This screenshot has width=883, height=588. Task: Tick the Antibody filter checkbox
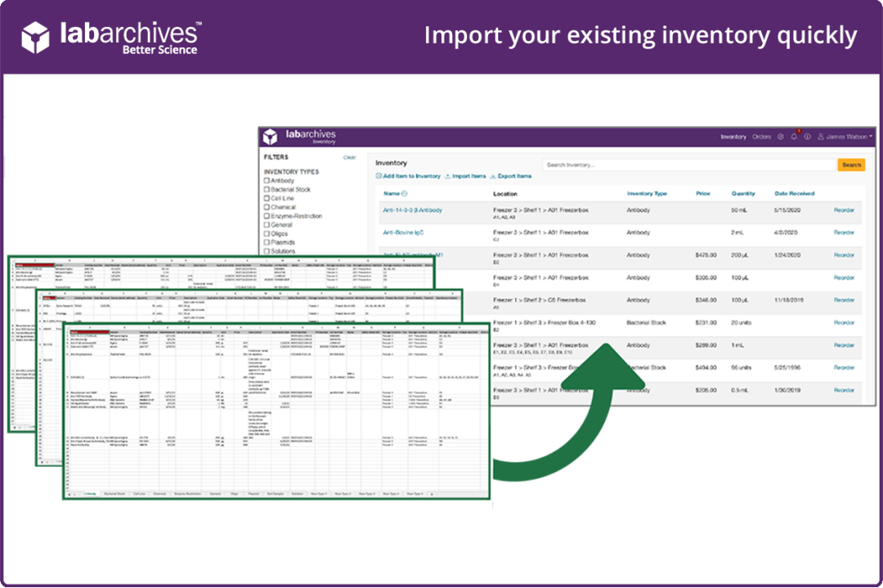coord(267,181)
